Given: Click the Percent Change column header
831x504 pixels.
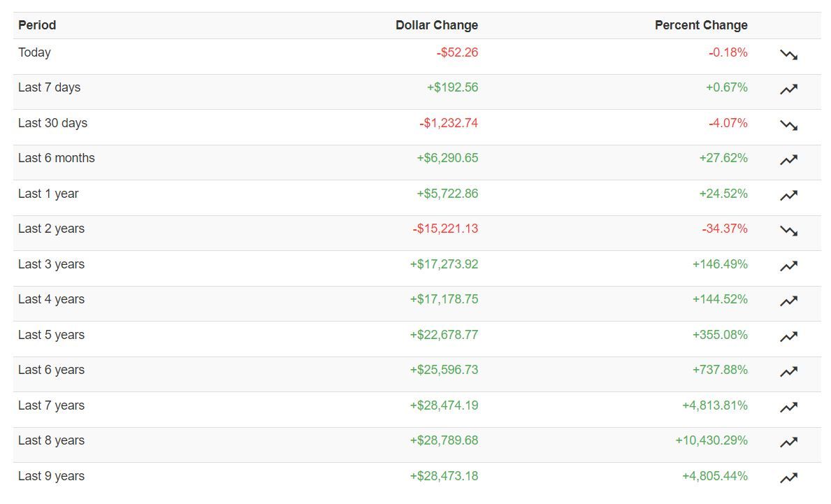Looking at the screenshot, I should tap(701, 25).
